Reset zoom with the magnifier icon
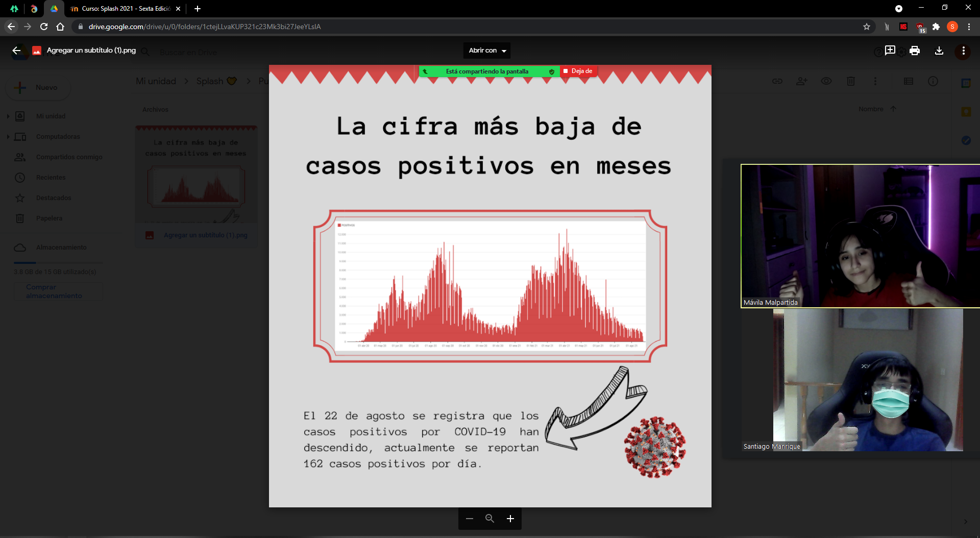This screenshot has height=538, width=980. point(489,519)
